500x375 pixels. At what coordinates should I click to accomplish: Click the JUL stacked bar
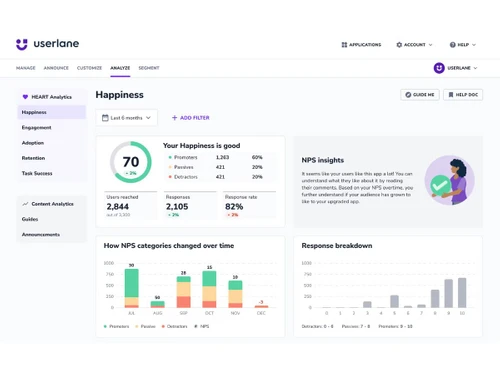[132, 288]
